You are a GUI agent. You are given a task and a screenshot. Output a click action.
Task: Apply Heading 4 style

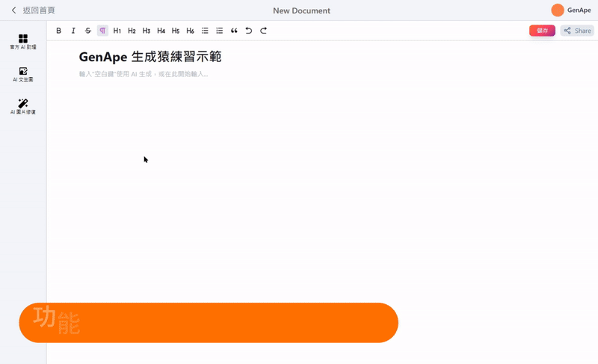pyautogui.click(x=161, y=31)
